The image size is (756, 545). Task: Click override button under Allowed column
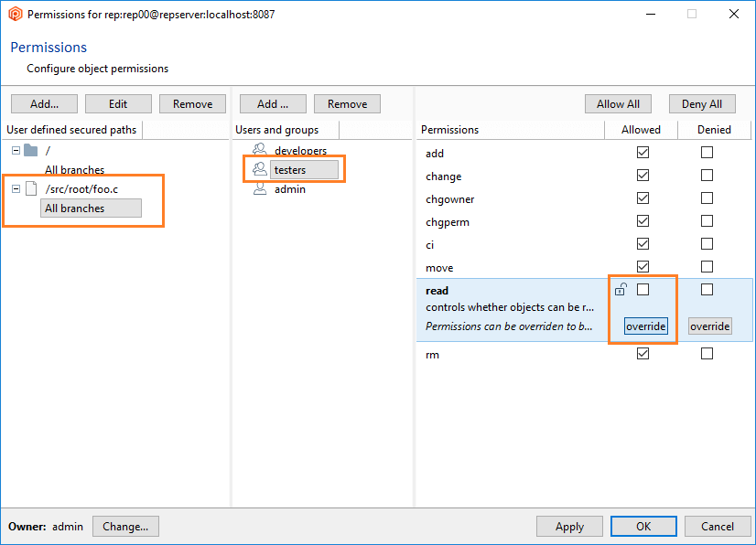[x=645, y=326]
